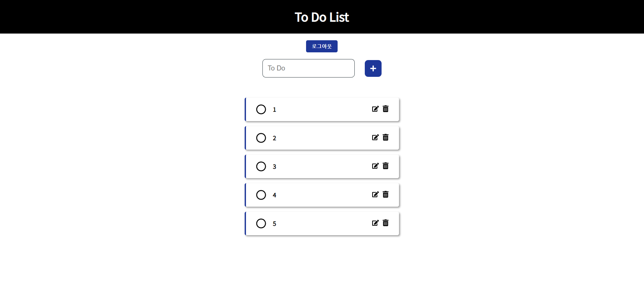
Task: Click the edit icon for task 4
Action: (375, 195)
